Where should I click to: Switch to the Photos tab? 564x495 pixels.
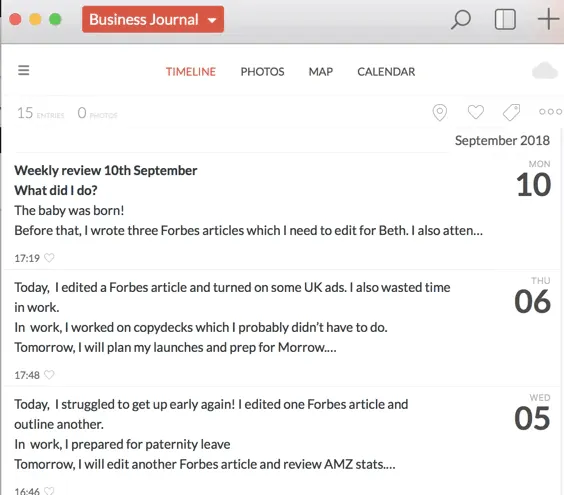click(262, 72)
